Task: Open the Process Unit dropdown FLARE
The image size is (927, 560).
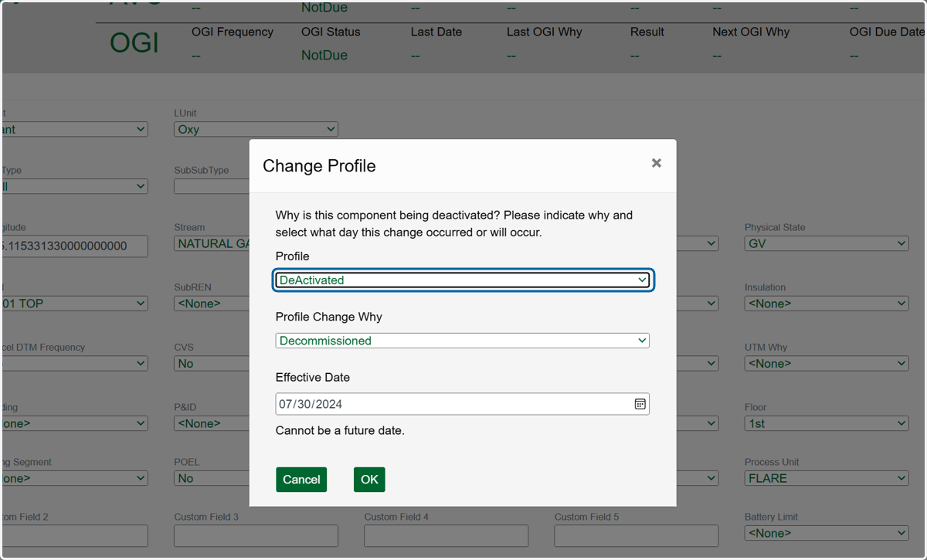Action: coord(827,478)
